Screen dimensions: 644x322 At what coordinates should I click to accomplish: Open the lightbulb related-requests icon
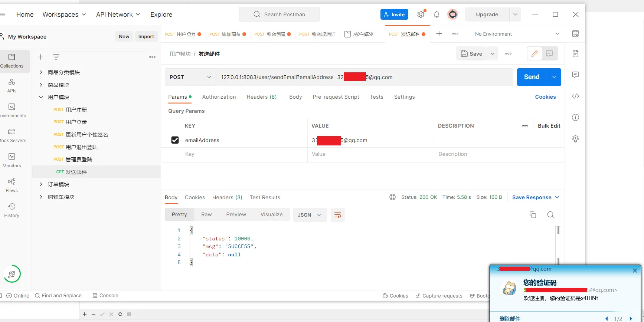click(575, 139)
